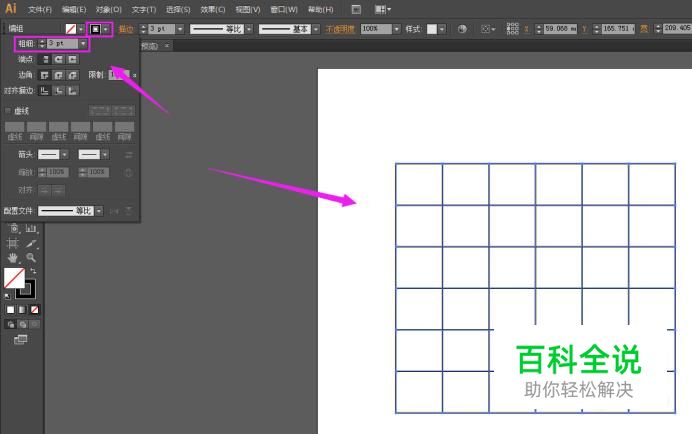Click swap fill and stroke arrows
The image size is (692, 434).
pyautogui.click(x=32, y=271)
